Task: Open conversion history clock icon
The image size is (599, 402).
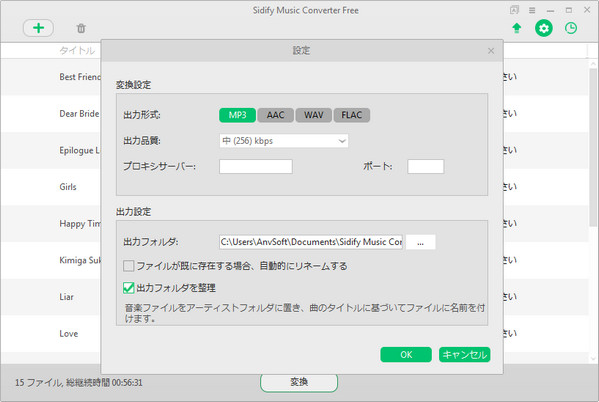Action: (571, 28)
